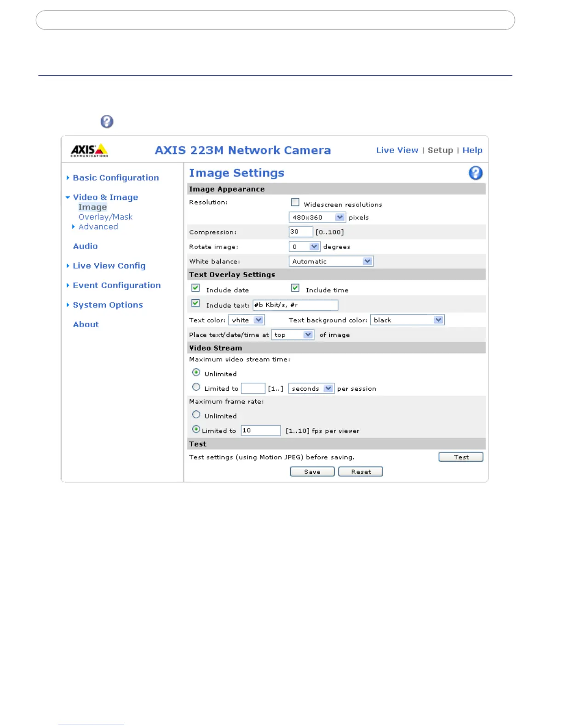Uncheck the Include date checkbox

(x=195, y=288)
